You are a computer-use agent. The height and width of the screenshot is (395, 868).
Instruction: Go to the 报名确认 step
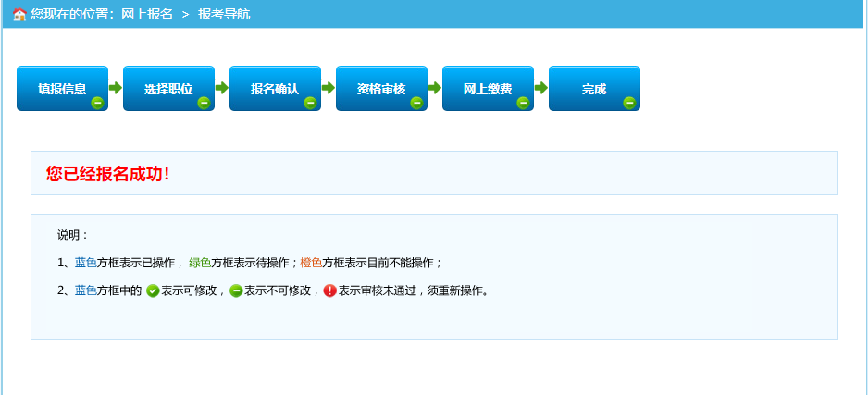(x=274, y=89)
